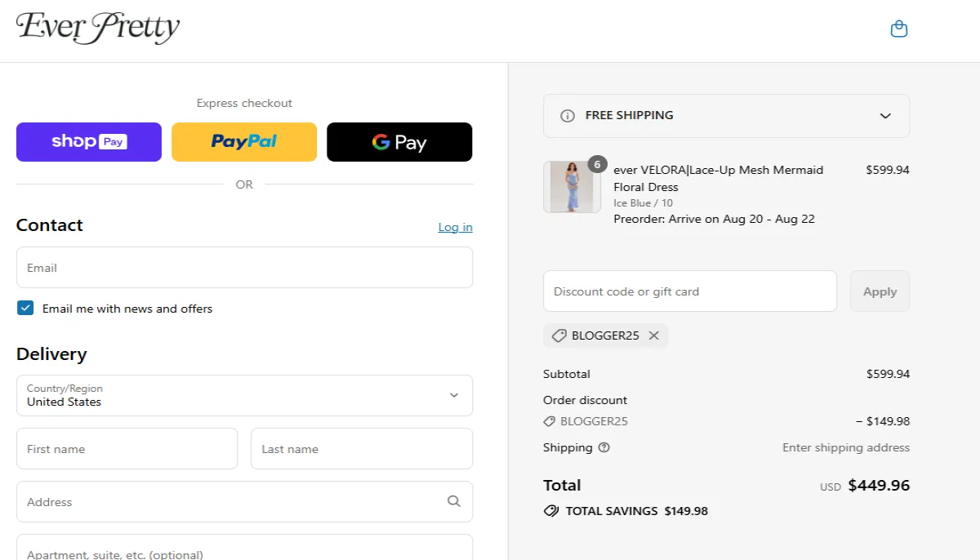Click the Ever Pretty logo

[x=96, y=29]
